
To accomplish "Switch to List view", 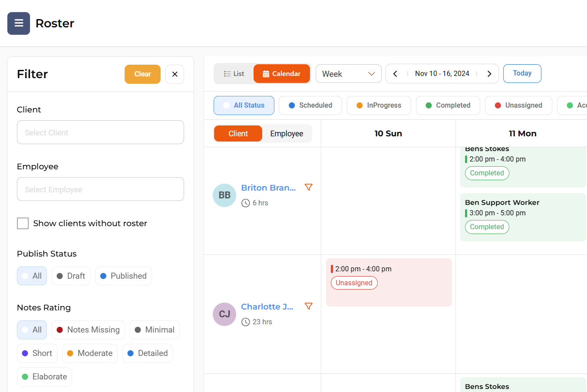I will click(234, 74).
